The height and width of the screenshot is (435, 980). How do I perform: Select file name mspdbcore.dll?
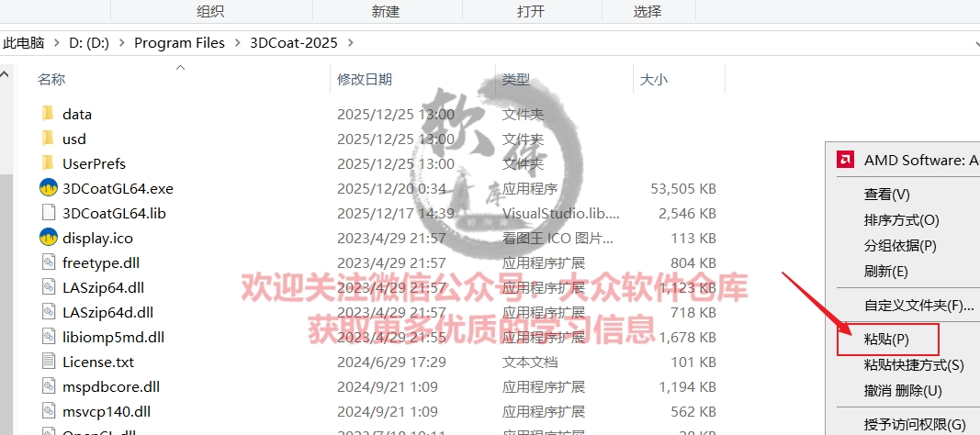[110, 387]
